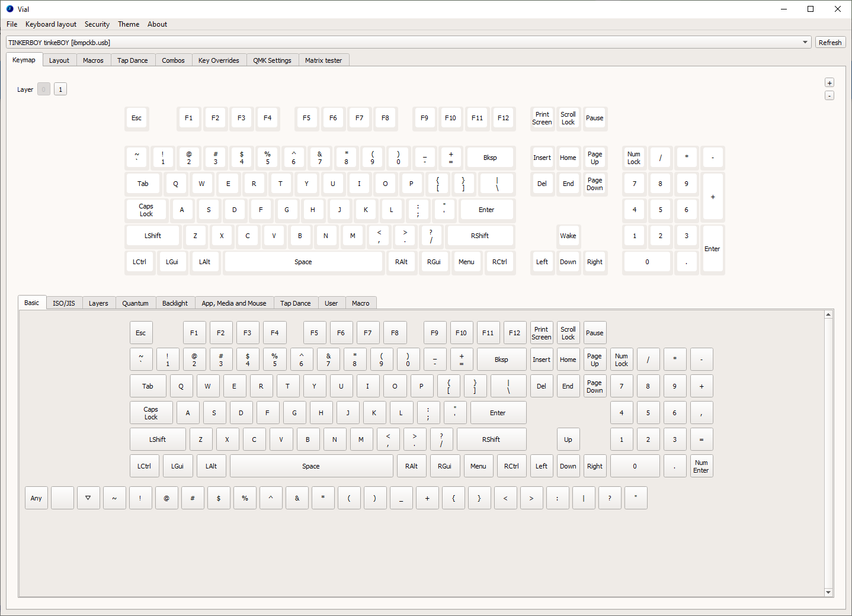Pick the Up arrow keycode
The image size is (852, 616).
[x=568, y=439]
